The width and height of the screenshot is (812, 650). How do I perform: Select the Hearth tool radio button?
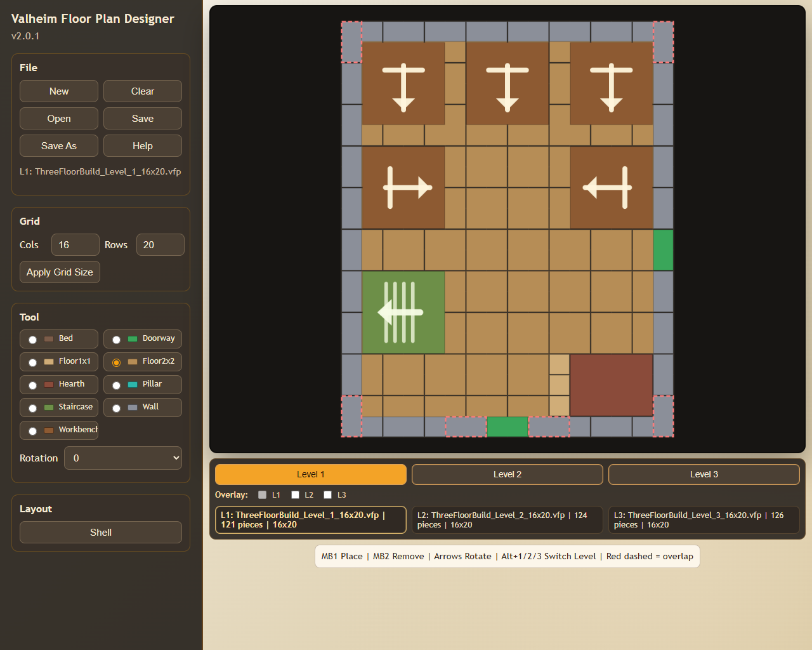point(32,385)
